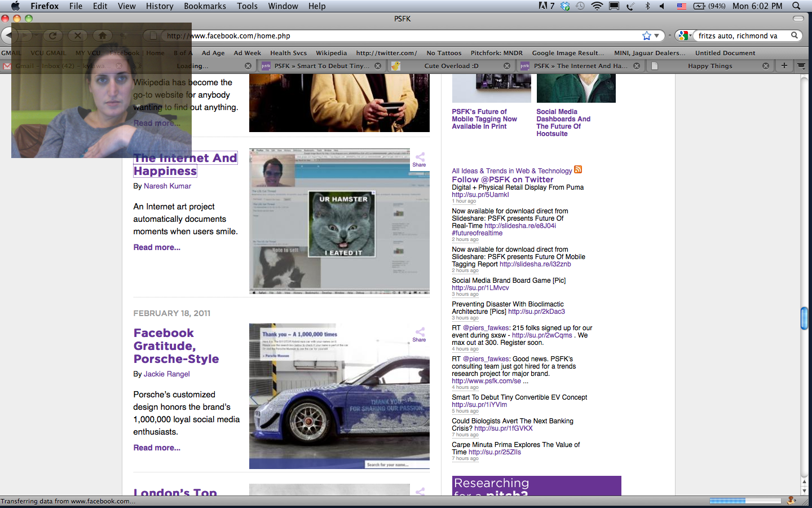
Task: Close the Cute Overload :D tab
Action: tap(507, 66)
